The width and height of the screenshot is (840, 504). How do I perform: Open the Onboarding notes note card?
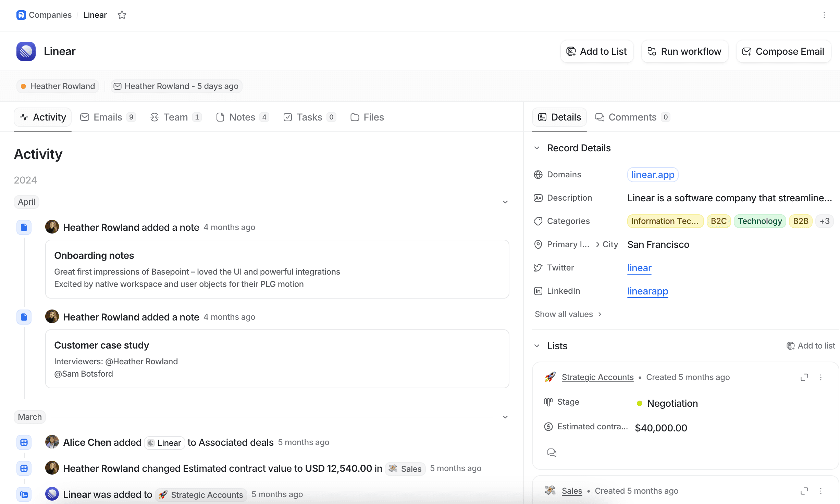277,269
